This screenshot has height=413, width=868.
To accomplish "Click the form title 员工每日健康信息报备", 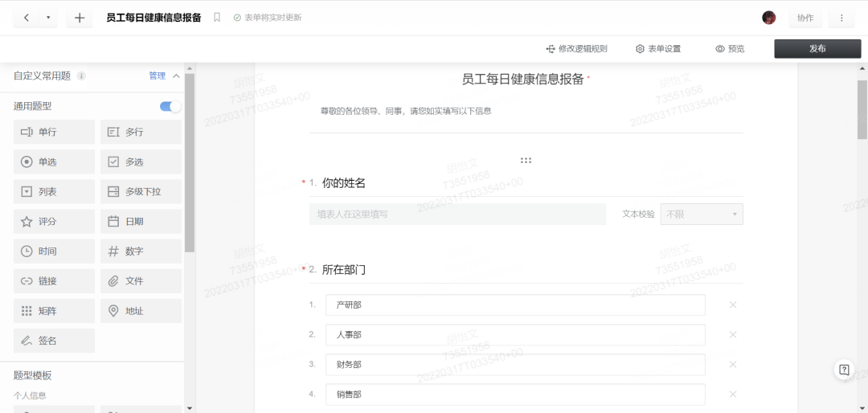I will (x=523, y=80).
